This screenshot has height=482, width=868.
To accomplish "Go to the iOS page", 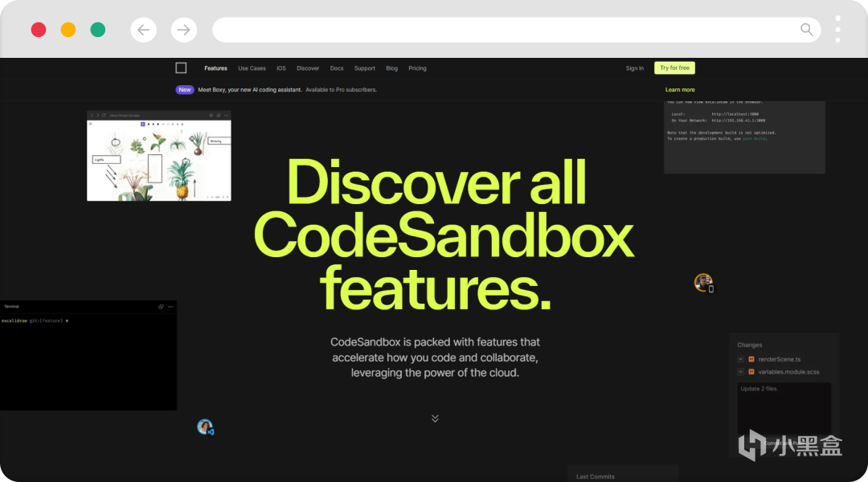I will click(281, 68).
